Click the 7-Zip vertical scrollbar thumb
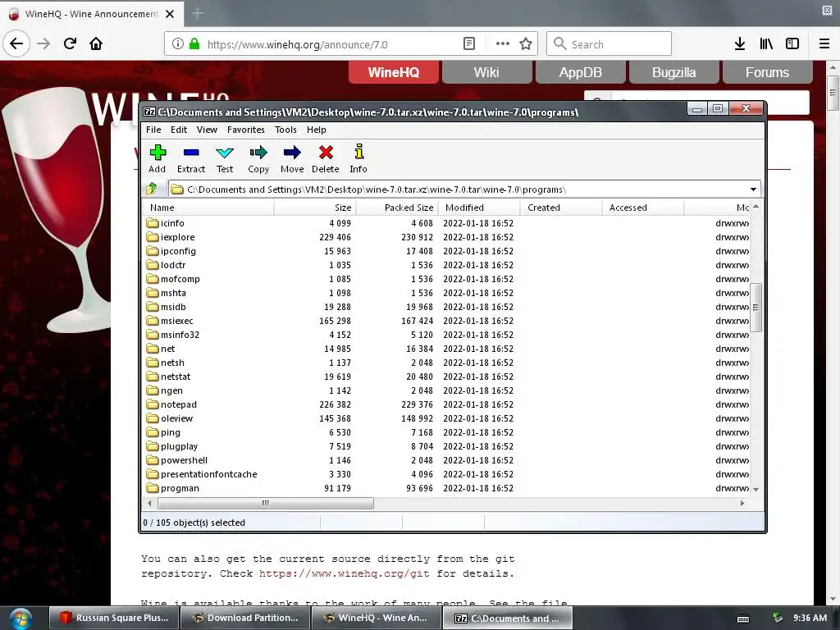This screenshot has width=840, height=630. (756, 308)
